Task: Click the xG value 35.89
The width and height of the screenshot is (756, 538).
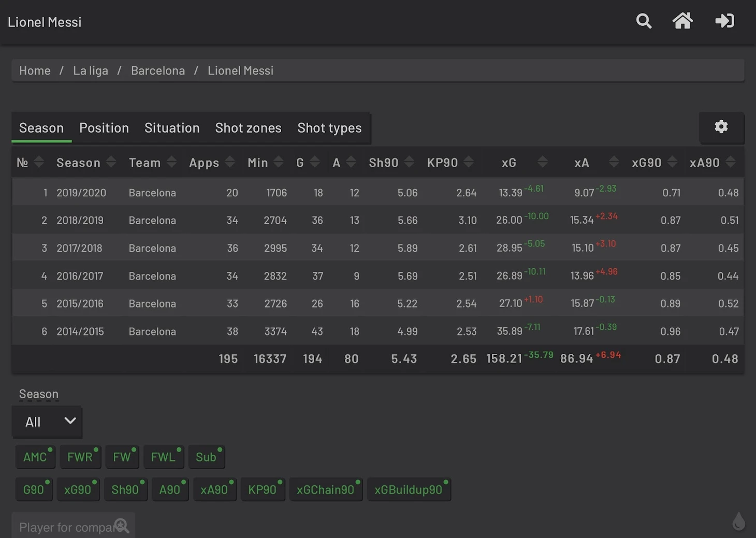Action: [510, 331]
